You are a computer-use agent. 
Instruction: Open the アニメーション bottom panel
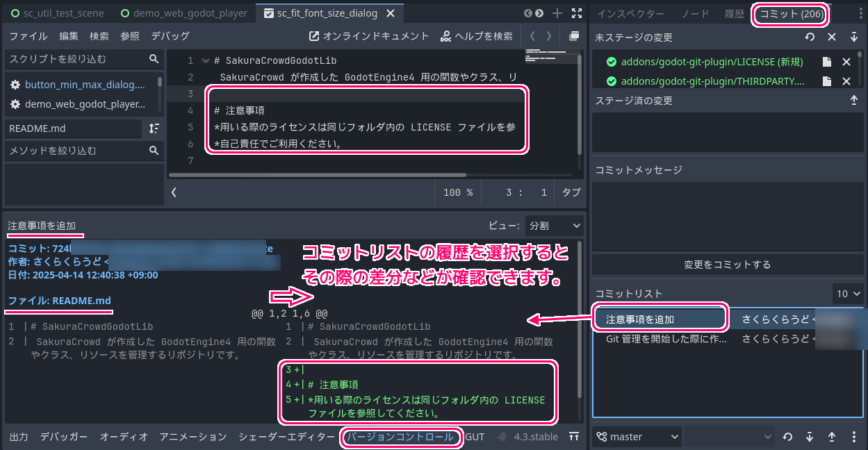(193, 437)
